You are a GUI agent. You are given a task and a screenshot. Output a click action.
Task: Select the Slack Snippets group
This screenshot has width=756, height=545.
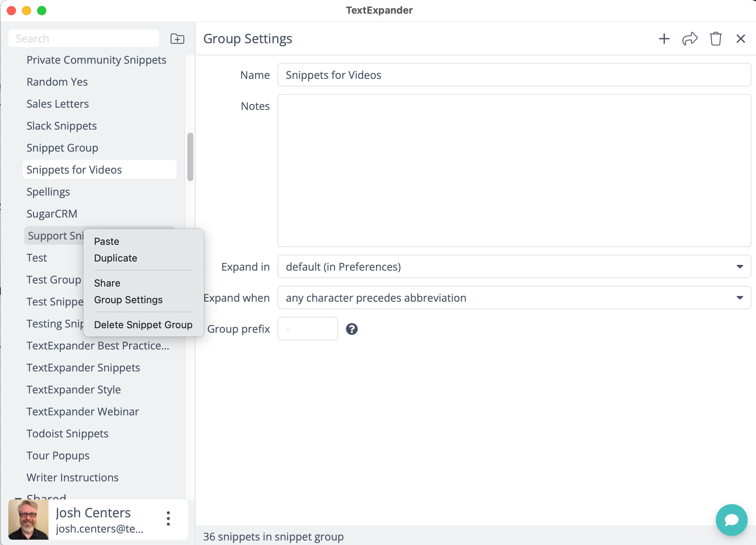click(x=62, y=126)
